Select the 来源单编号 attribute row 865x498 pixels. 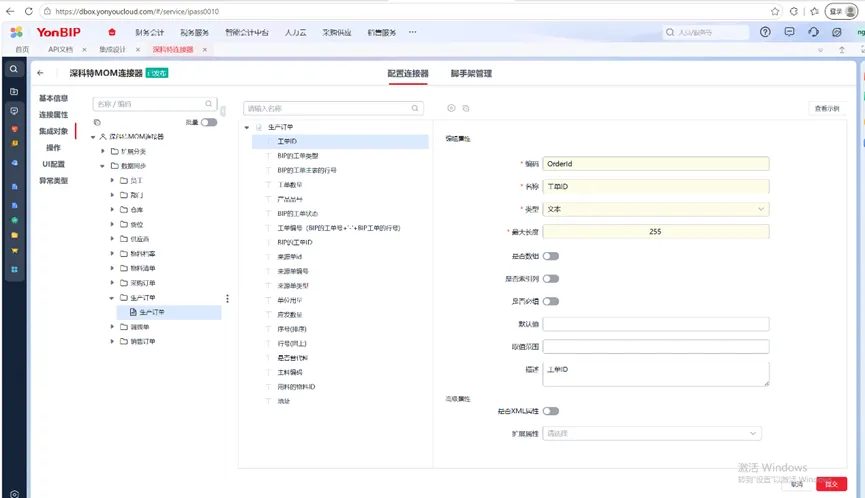coord(340,271)
